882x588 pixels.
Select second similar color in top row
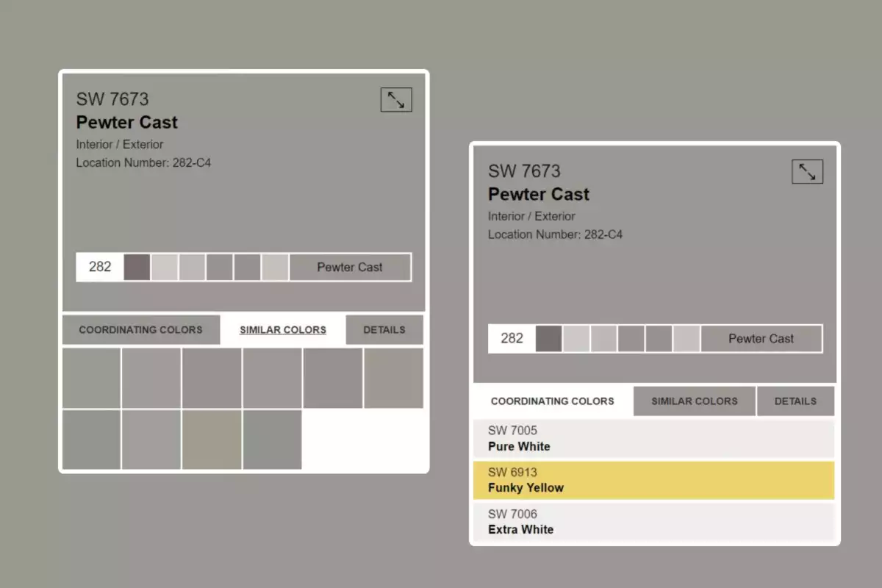[x=151, y=378]
